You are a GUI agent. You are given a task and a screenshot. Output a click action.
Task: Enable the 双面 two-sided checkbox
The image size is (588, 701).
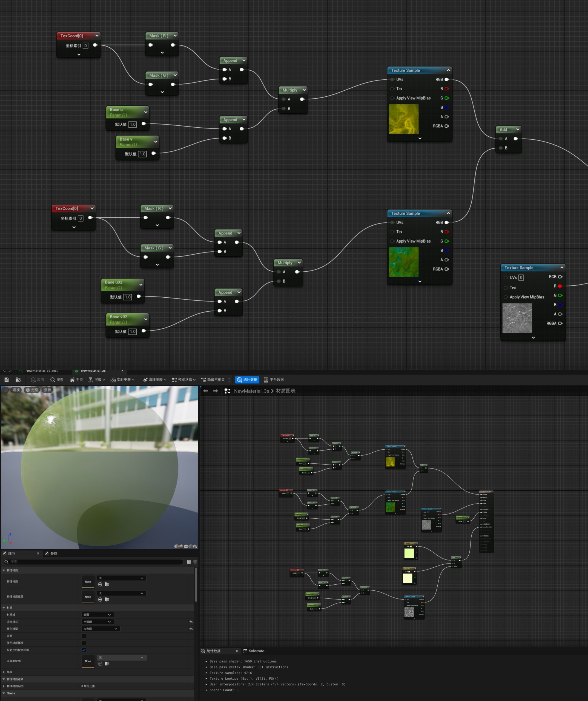[84, 636]
